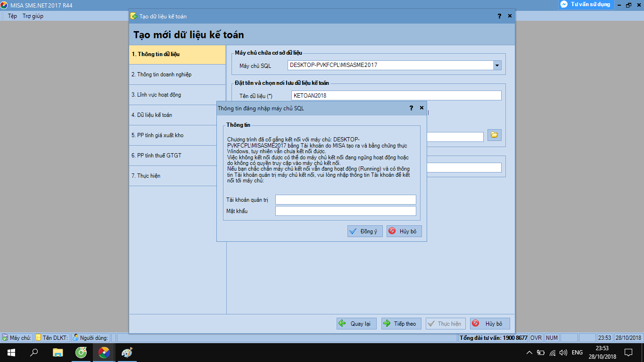The width and height of the screenshot is (644, 362).
Task: Expand the Máy chủ SQL dropdown
Action: tap(497, 66)
